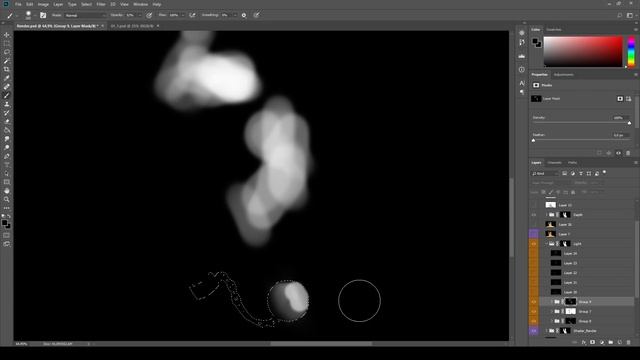The image size is (640, 360).
Task: Expand the Group 7 folder
Action: (x=552, y=311)
